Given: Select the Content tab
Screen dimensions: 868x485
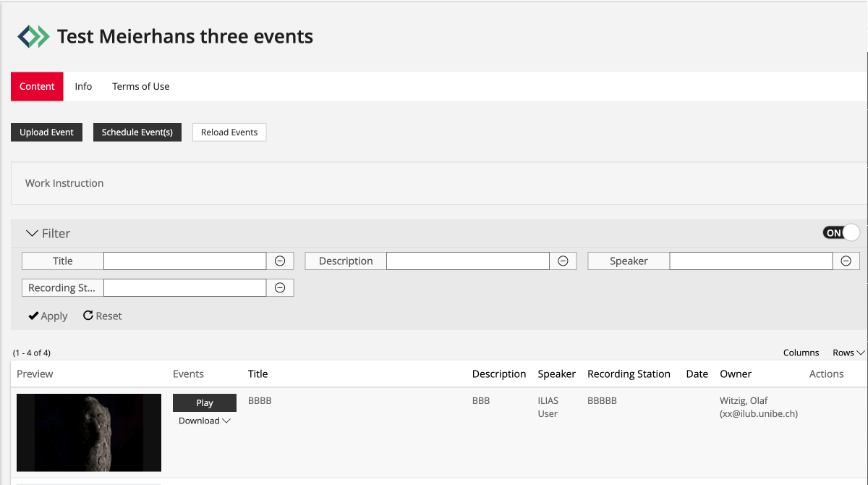Looking at the screenshot, I should click(37, 86).
